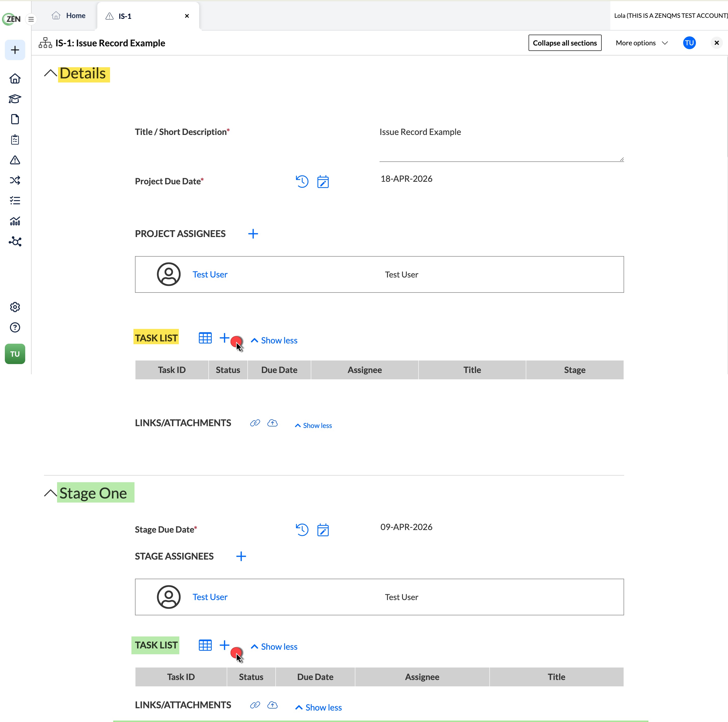Sort Details task table by Task ID

point(172,370)
